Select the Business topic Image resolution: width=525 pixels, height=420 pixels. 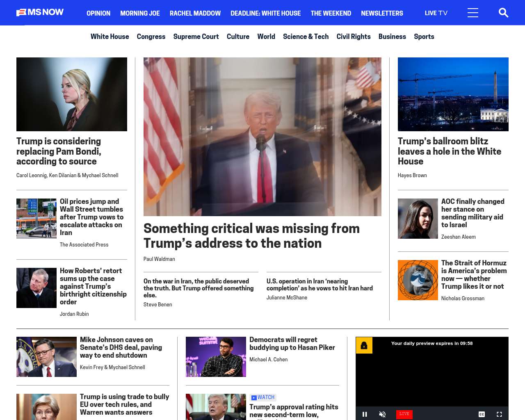pyautogui.click(x=392, y=37)
